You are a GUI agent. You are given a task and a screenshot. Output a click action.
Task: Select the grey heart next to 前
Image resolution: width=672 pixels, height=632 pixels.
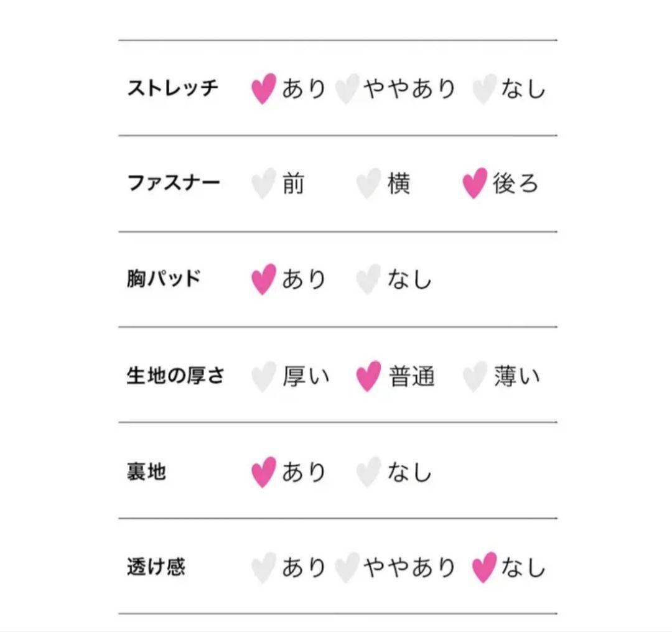264,184
